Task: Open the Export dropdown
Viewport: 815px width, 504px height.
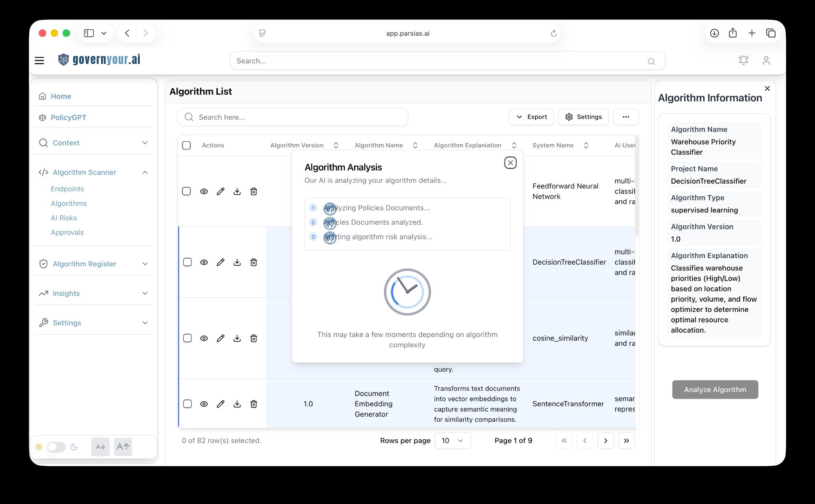Action: (531, 117)
